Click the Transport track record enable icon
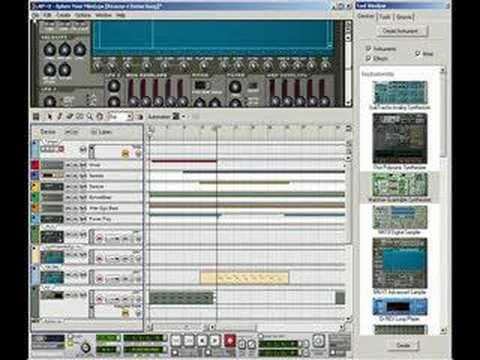The image size is (480, 360). click(x=83, y=150)
